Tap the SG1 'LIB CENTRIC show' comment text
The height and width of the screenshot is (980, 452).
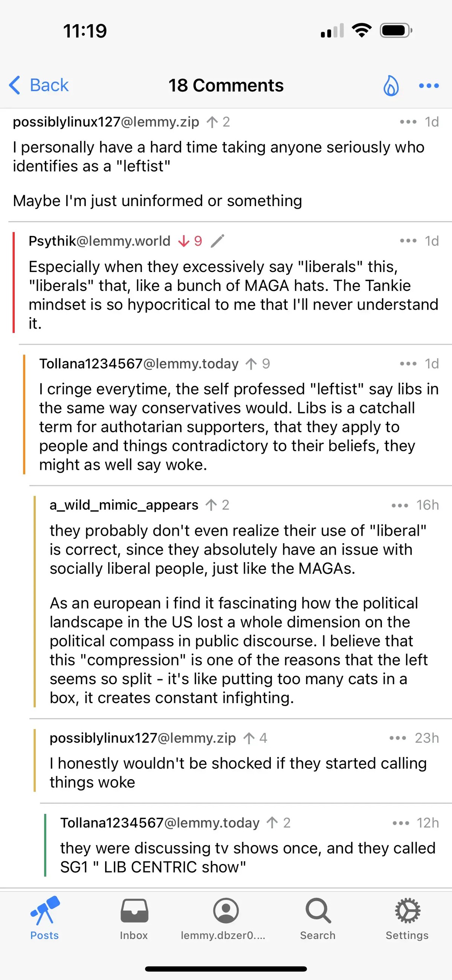[x=247, y=858]
